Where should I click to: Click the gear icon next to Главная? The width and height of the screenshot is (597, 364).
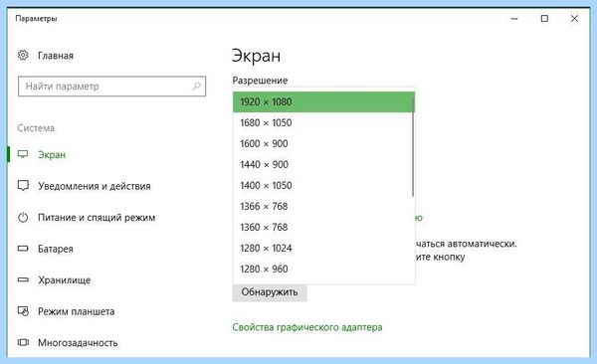[23, 56]
